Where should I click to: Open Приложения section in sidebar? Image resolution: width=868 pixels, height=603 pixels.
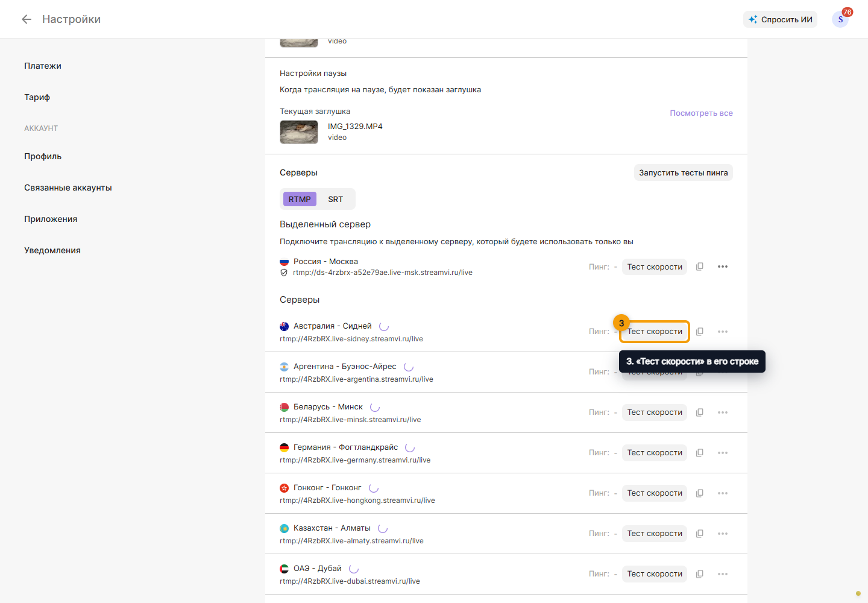(x=51, y=219)
